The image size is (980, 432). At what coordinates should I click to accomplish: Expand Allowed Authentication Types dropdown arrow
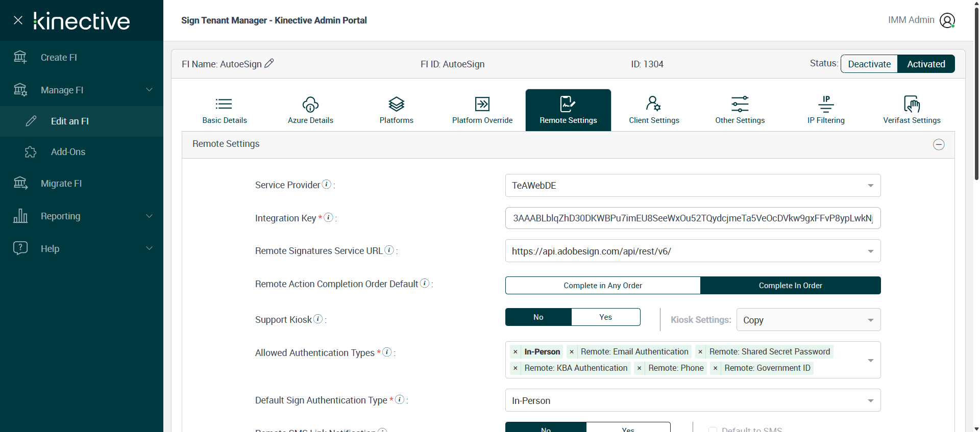pos(871,360)
